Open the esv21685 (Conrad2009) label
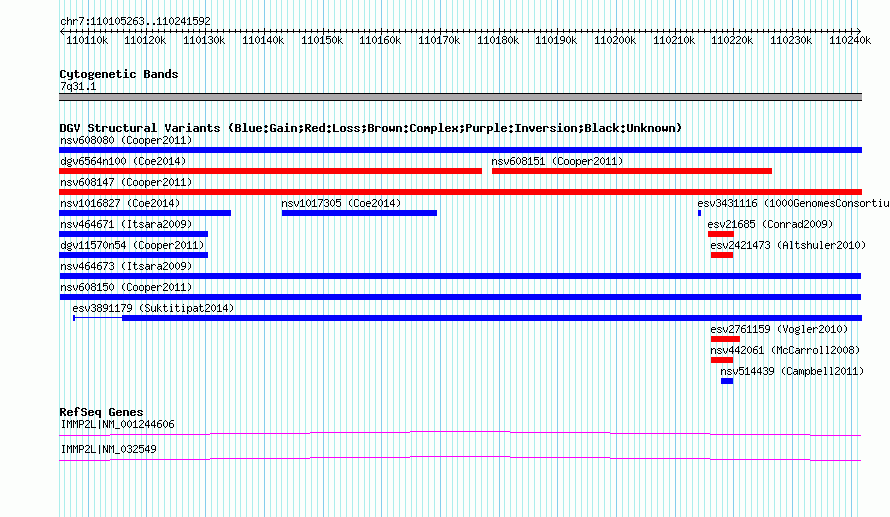890x517 pixels. click(770, 224)
